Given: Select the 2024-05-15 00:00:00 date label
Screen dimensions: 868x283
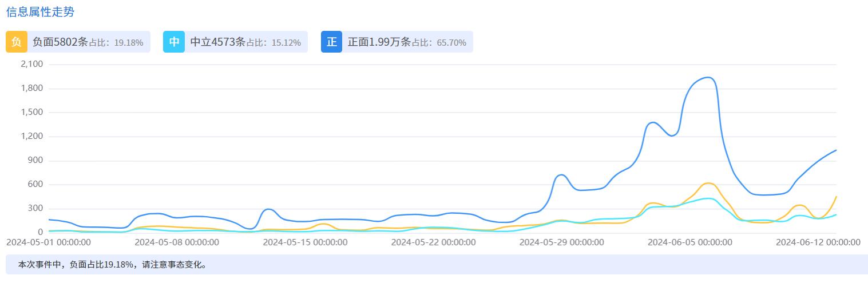Looking at the screenshot, I should (x=305, y=242).
